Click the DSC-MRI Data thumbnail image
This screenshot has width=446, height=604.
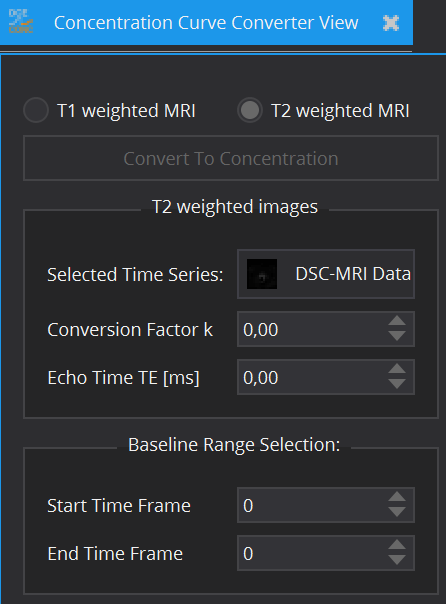coord(262,274)
